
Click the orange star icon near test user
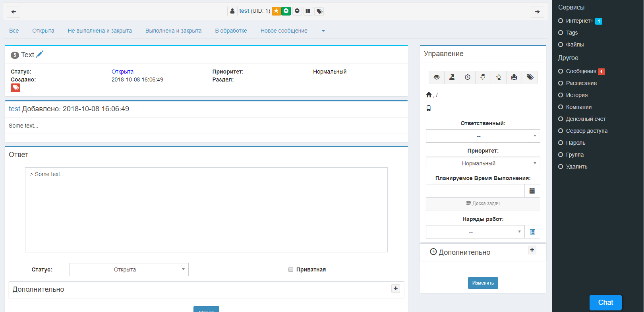[276, 11]
